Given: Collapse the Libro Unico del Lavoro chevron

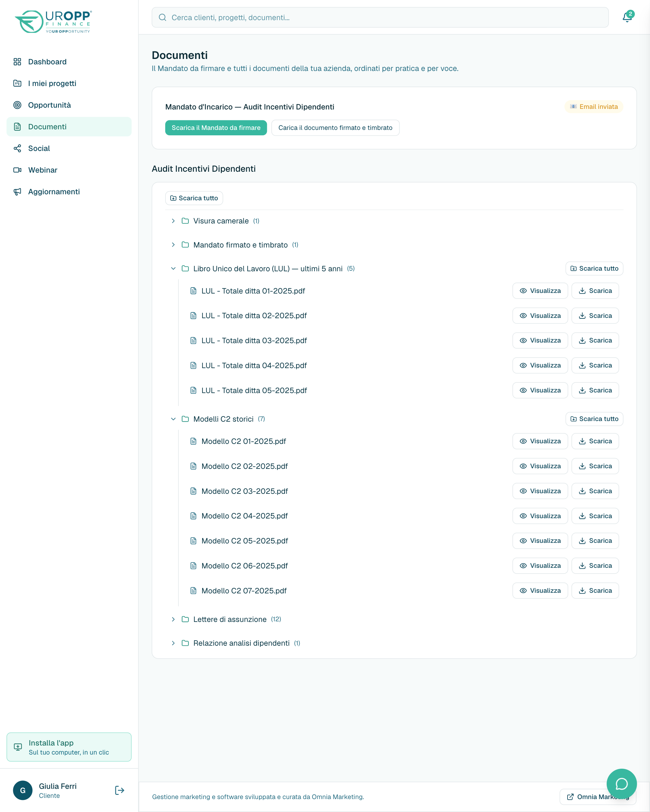Looking at the screenshot, I should (x=173, y=269).
